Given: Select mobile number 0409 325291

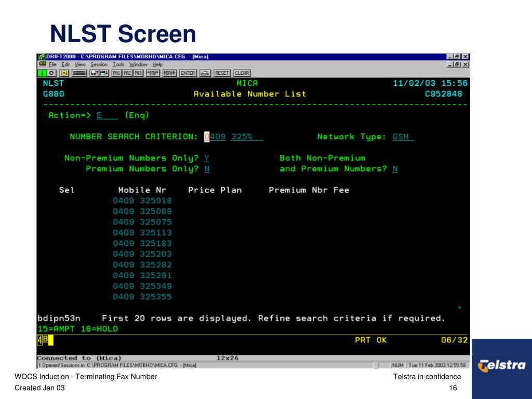Looking at the screenshot, I should point(142,275).
